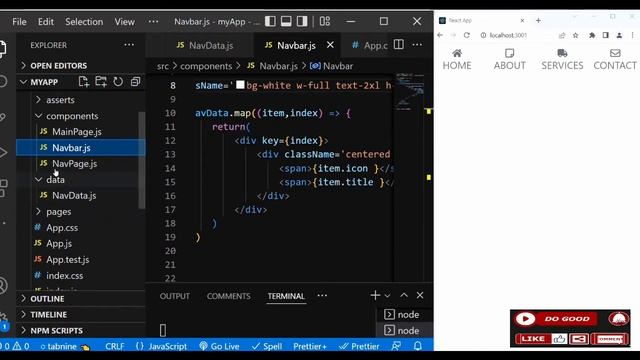Click the Go Live status bar button

pos(219,346)
